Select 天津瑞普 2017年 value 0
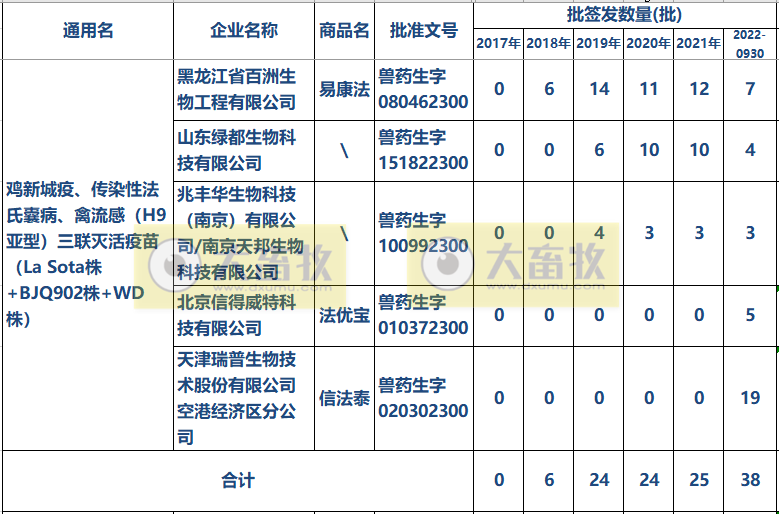This screenshot has height=514, width=779. [499, 398]
